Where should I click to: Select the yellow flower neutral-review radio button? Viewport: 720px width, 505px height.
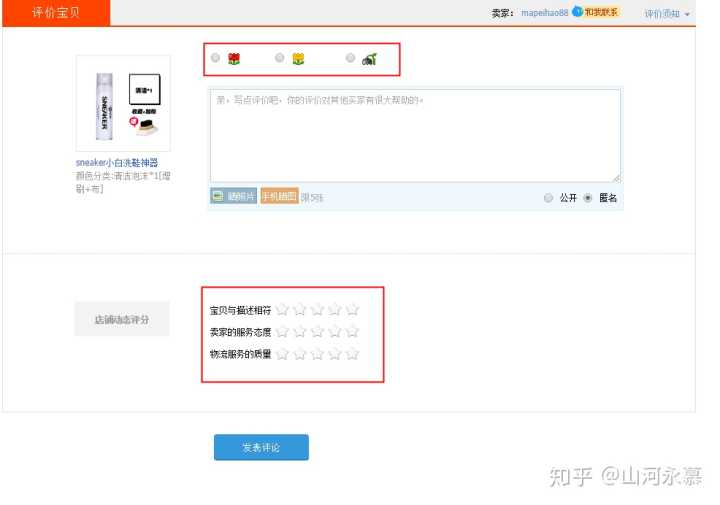click(x=279, y=58)
